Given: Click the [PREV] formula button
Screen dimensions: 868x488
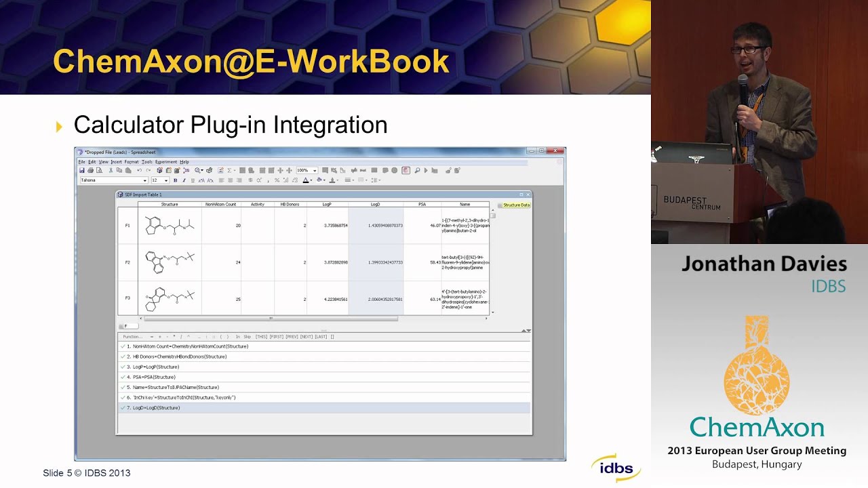Looking at the screenshot, I should coord(292,337).
